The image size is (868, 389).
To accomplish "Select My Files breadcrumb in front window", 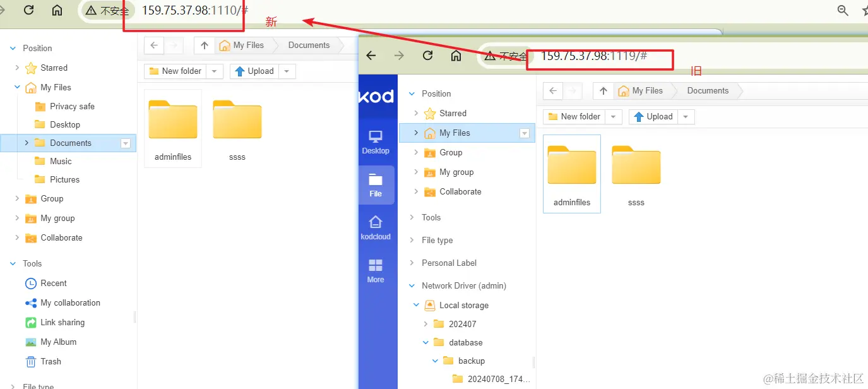I will point(641,91).
